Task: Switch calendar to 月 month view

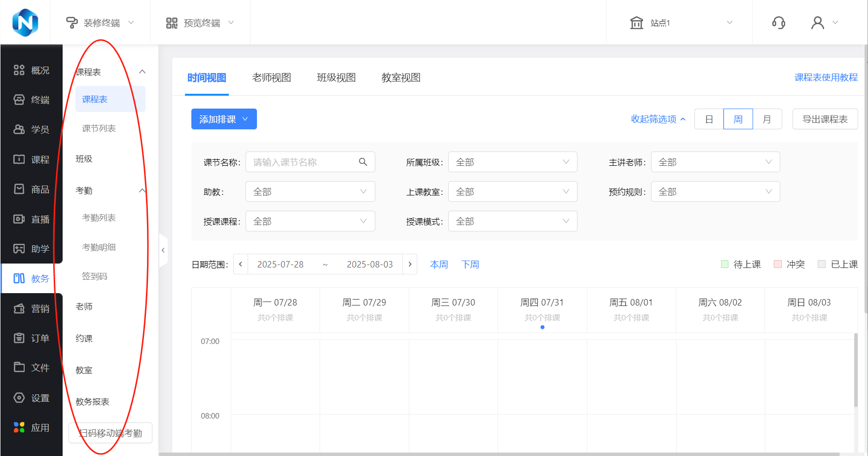Action: coord(767,119)
